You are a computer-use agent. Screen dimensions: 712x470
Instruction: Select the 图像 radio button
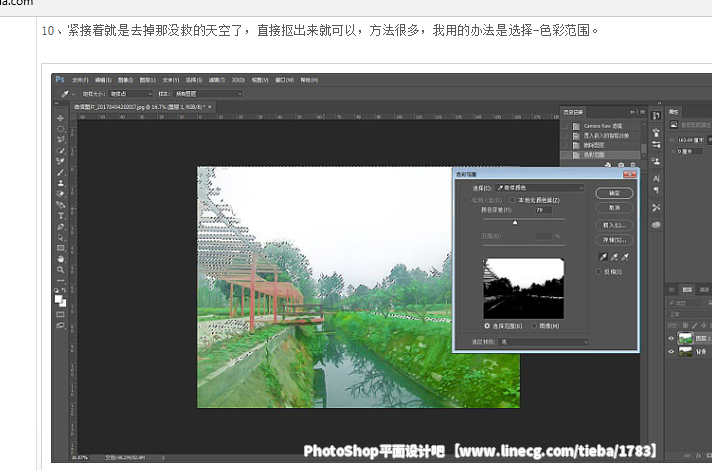pyautogui.click(x=534, y=326)
